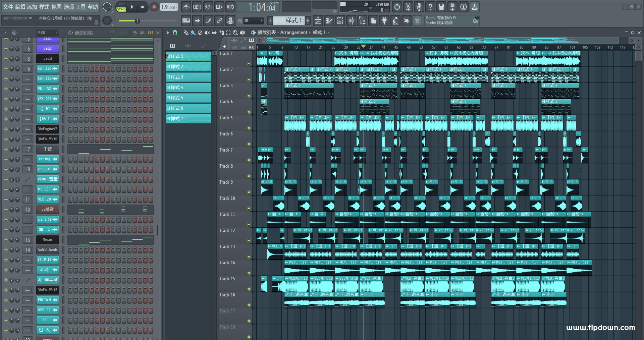Image resolution: width=644 pixels, height=340 pixels.
Task: Click the shopping cart content library icon
Action: click(x=417, y=21)
